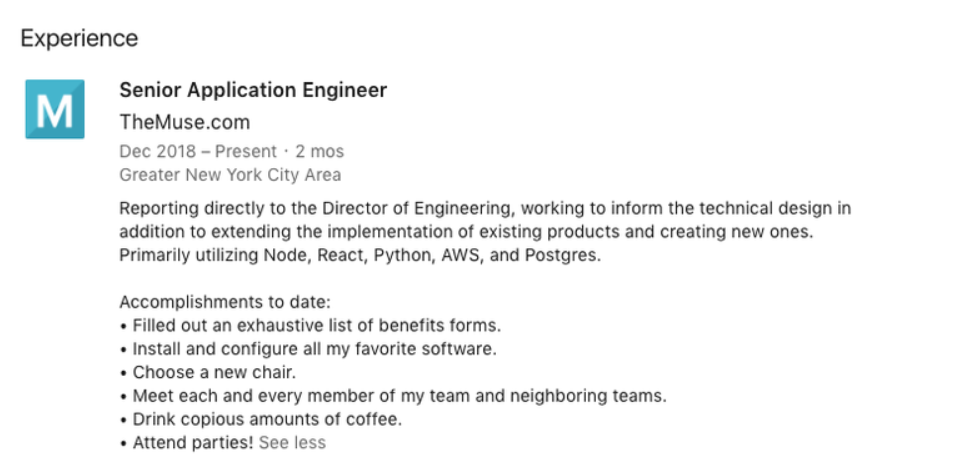Click the Experience section heading

(79, 38)
